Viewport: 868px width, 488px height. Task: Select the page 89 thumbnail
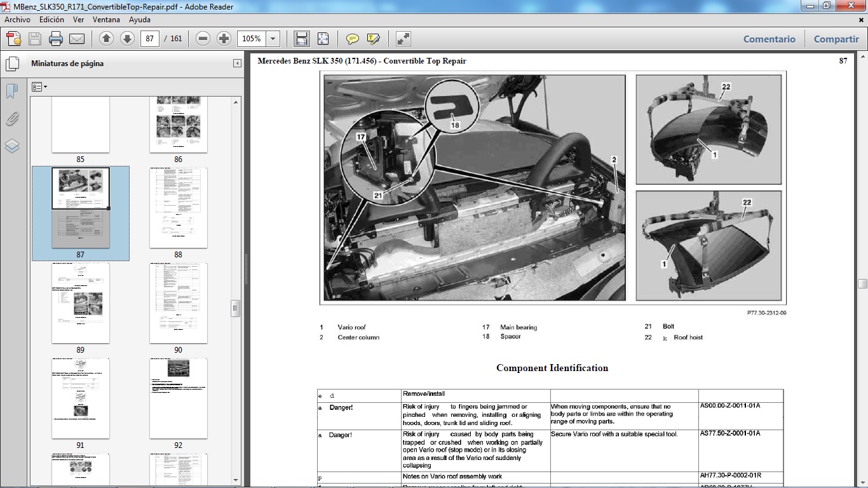pyautogui.click(x=81, y=303)
